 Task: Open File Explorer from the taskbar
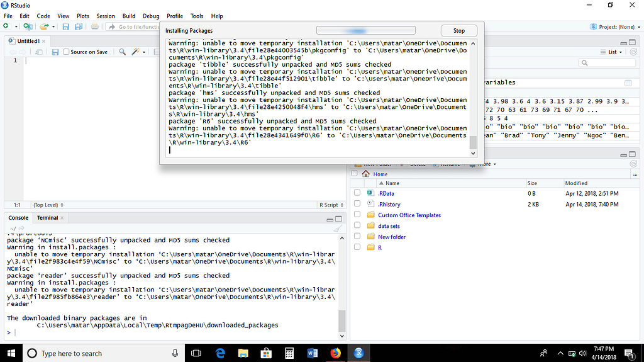click(x=243, y=353)
